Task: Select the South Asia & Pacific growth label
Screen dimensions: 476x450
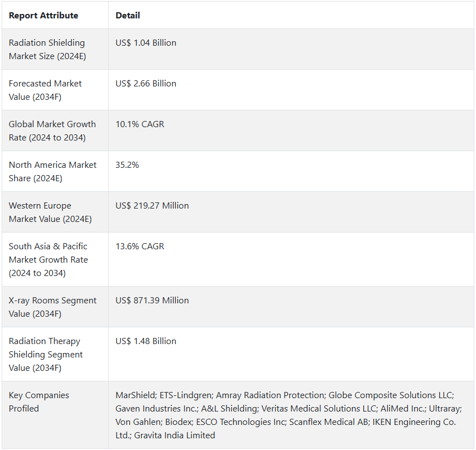Action: pyautogui.click(x=48, y=260)
